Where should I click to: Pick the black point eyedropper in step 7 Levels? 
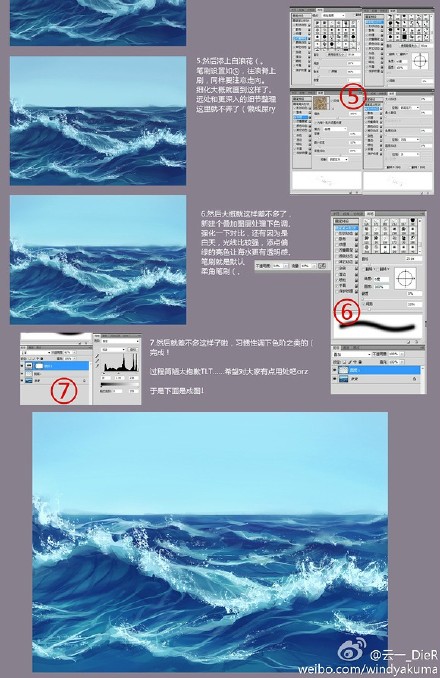(x=97, y=356)
